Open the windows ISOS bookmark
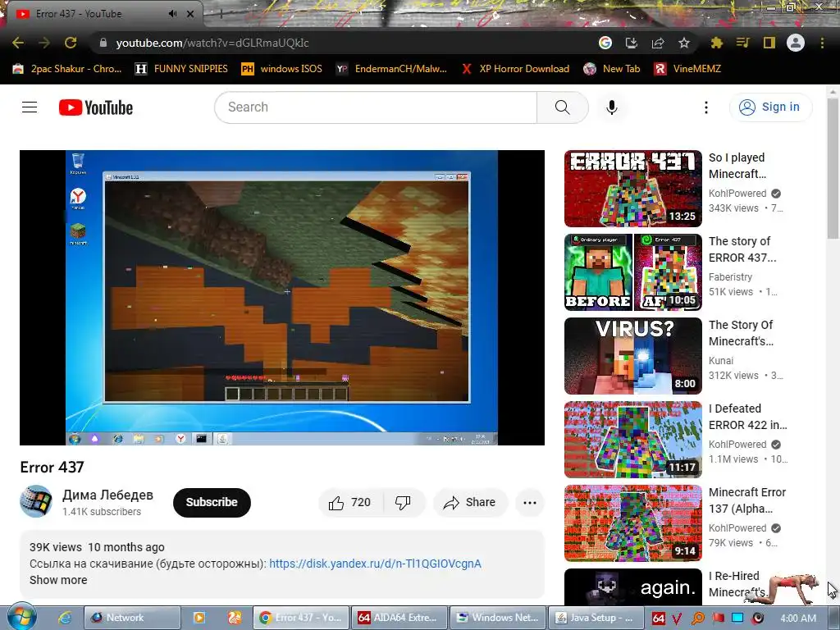The width and height of the screenshot is (840, 630). 282,69
